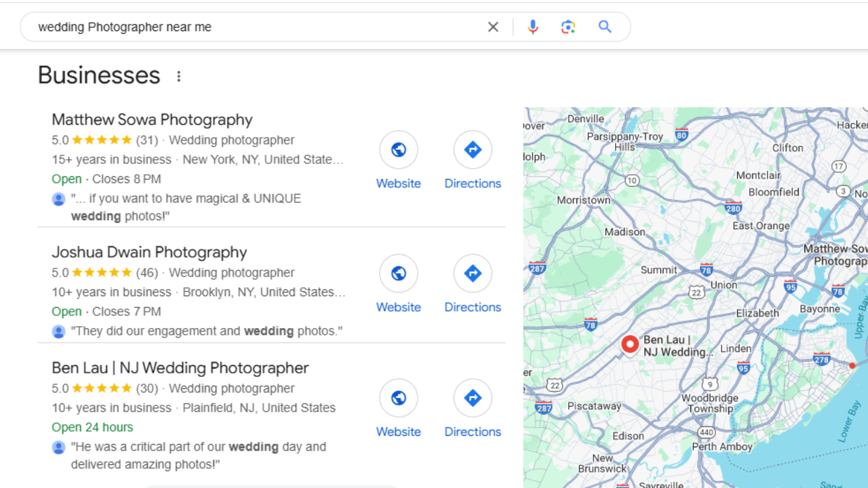
Task: Open Ben Lau | NJ Wedding Photographer listing
Action: [180, 368]
